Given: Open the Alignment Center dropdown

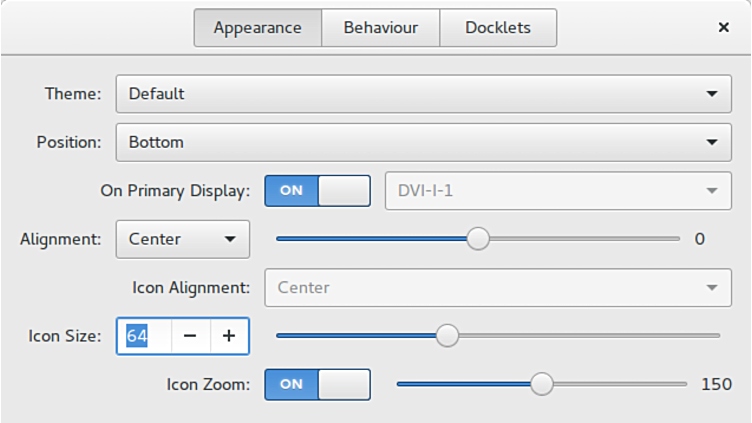Looking at the screenshot, I should pos(182,239).
